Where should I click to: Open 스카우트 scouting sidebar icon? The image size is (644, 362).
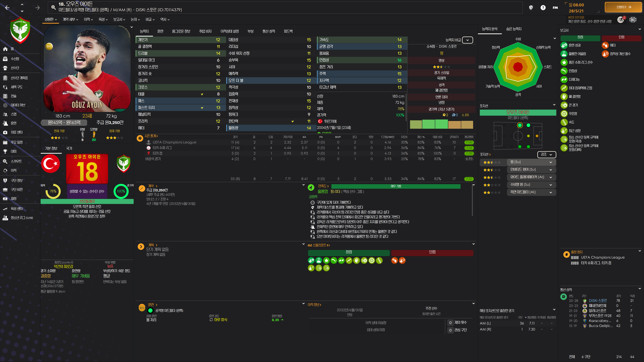5,161
